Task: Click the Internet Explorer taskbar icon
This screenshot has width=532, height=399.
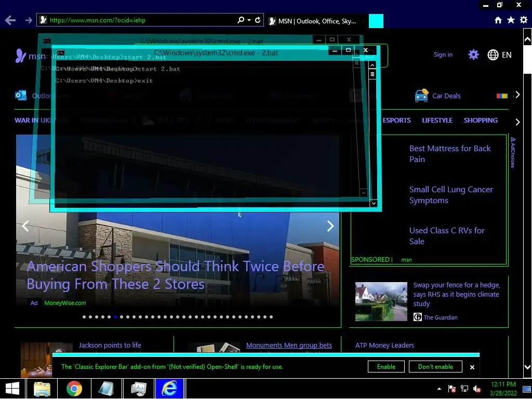Action: pyautogui.click(x=169, y=389)
